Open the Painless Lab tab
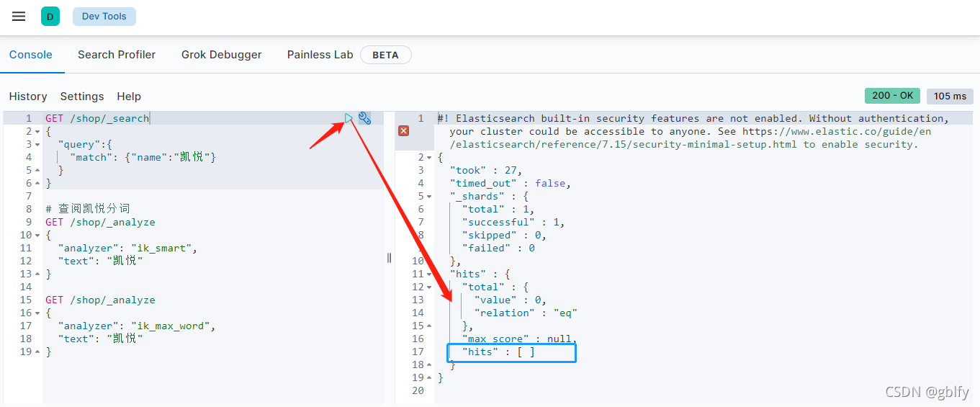The height and width of the screenshot is (407, 980). click(320, 55)
